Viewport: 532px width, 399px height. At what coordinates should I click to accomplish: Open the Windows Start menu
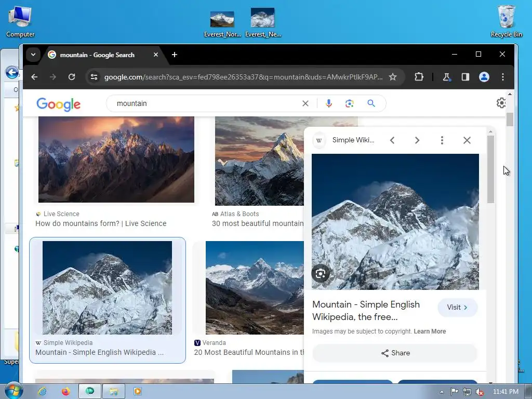[x=13, y=391]
